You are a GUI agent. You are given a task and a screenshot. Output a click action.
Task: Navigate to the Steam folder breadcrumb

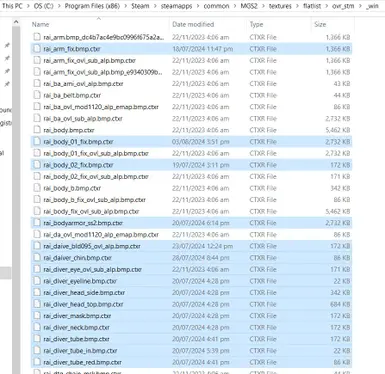(140, 6)
